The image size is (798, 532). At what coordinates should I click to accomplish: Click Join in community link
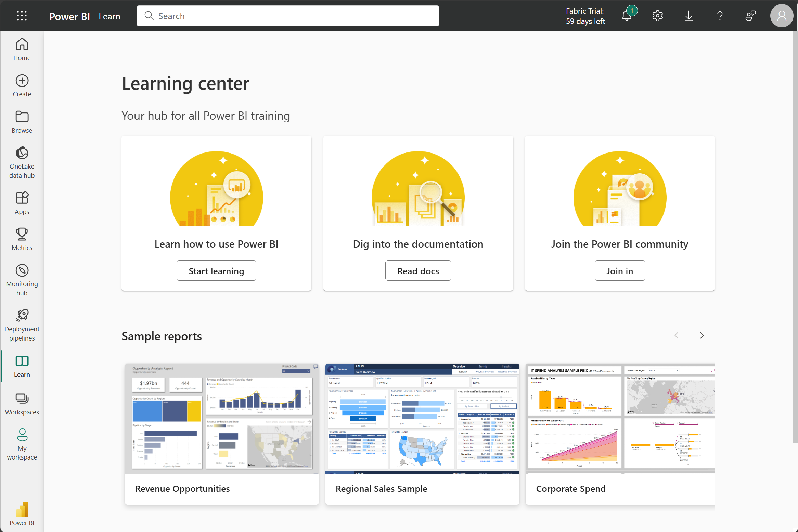click(620, 270)
